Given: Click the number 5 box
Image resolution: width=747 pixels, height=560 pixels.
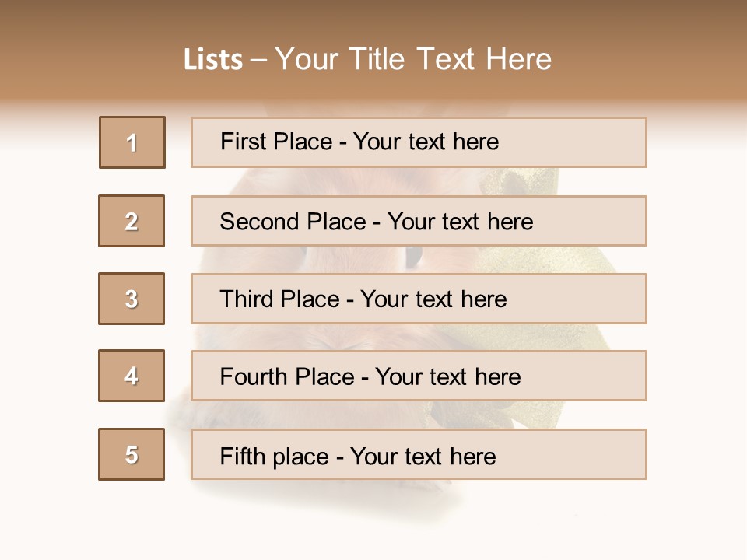Looking at the screenshot, I should click(x=132, y=454).
